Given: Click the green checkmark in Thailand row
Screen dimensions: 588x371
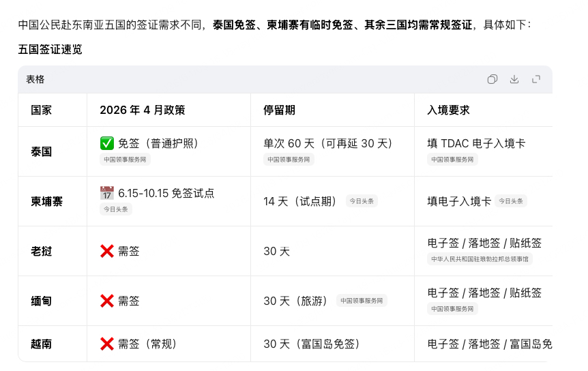Looking at the screenshot, I should (x=107, y=143).
